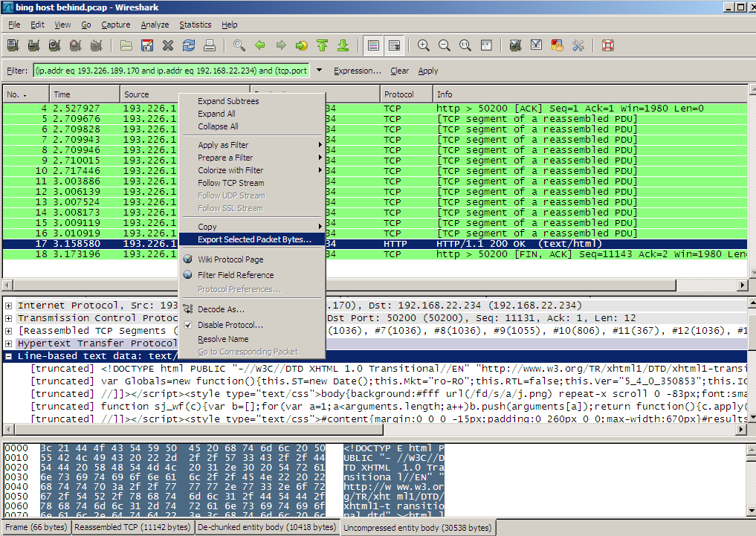
Task: Toggle the Colorize packet list button
Action: point(373,45)
